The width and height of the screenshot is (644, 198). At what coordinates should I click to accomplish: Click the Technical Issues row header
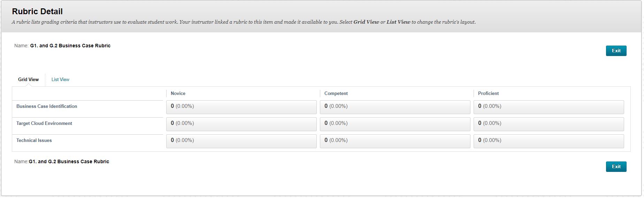pos(34,141)
